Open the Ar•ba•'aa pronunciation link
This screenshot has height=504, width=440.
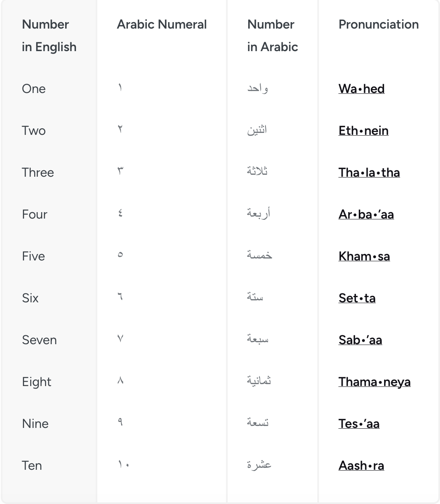[x=366, y=214]
